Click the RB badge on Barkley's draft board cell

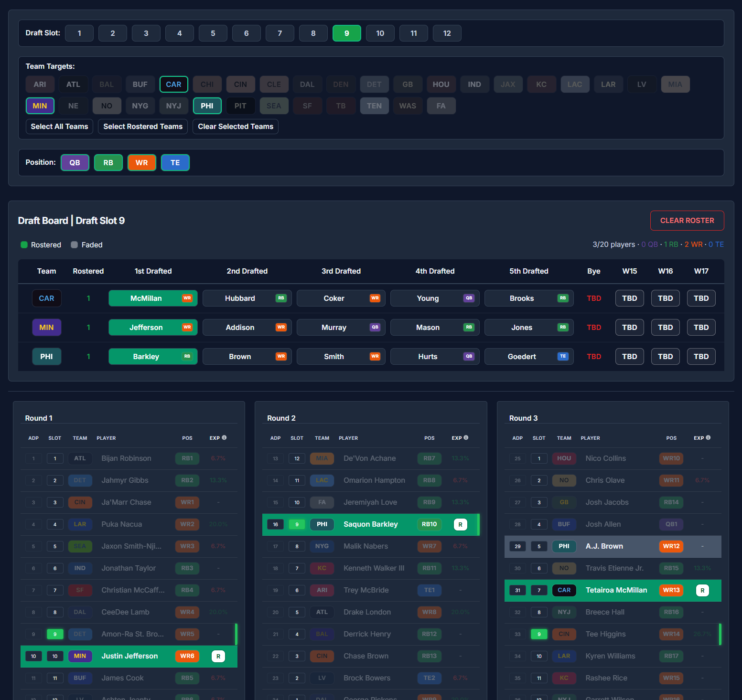click(x=187, y=356)
